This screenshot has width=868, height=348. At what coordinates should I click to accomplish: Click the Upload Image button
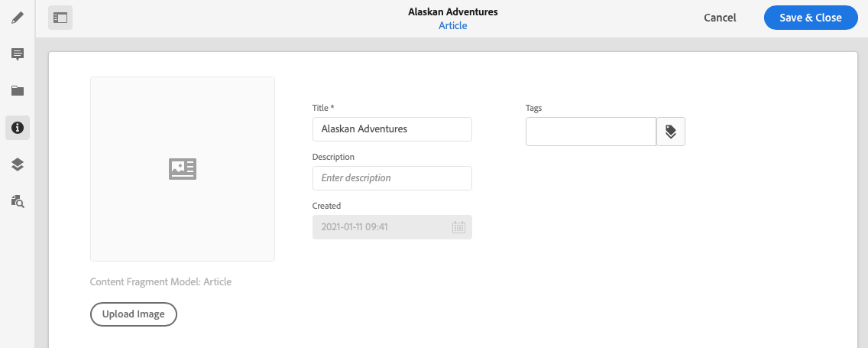click(134, 314)
